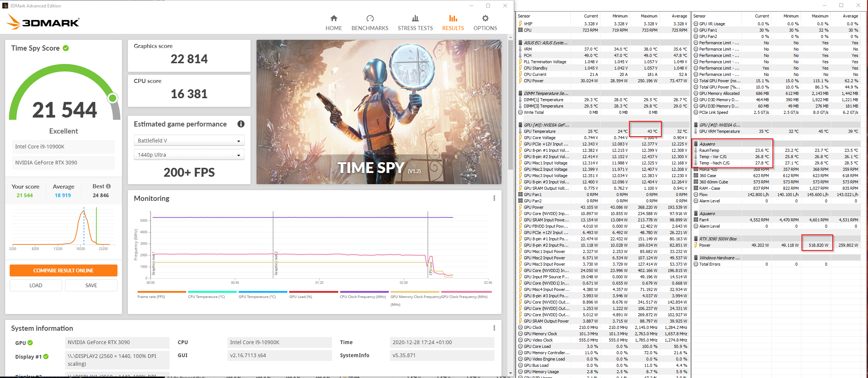
Task: Select the GPU [#0] group header above GPU VRM Temperature
Action: coord(777,125)
